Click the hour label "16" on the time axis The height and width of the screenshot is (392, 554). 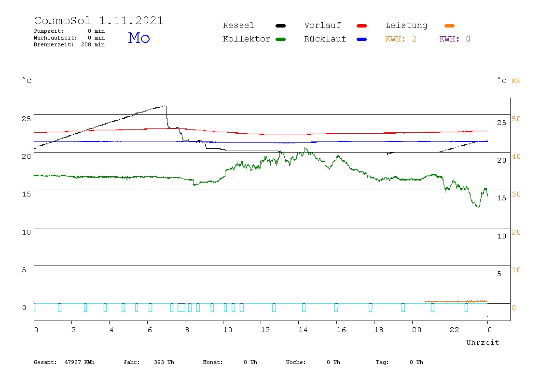341,330
